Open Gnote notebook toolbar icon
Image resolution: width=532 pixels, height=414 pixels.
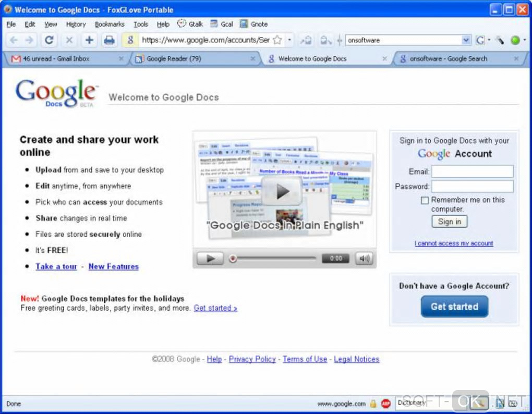(244, 24)
